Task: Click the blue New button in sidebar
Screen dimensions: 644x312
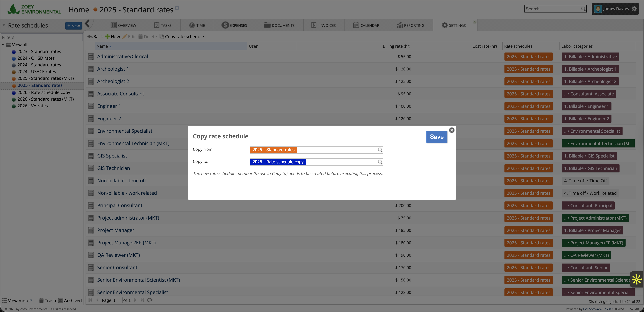Action: (x=73, y=25)
